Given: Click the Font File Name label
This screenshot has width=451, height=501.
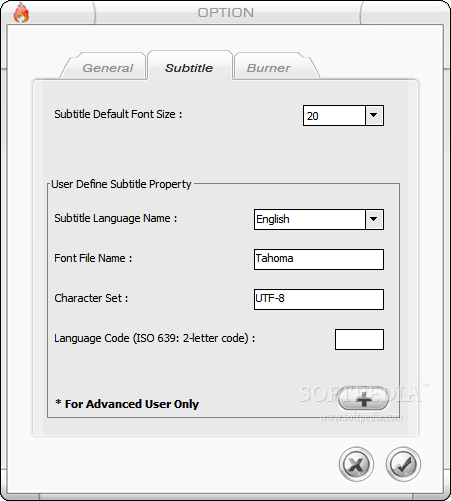Looking at the screenshot, I should pos(93,258).
